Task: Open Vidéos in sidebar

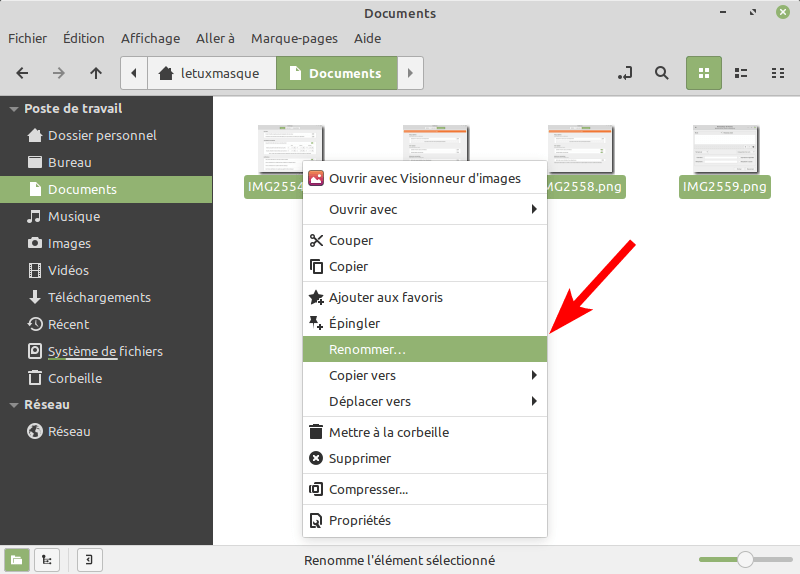Action: click(x=106, y=271)
